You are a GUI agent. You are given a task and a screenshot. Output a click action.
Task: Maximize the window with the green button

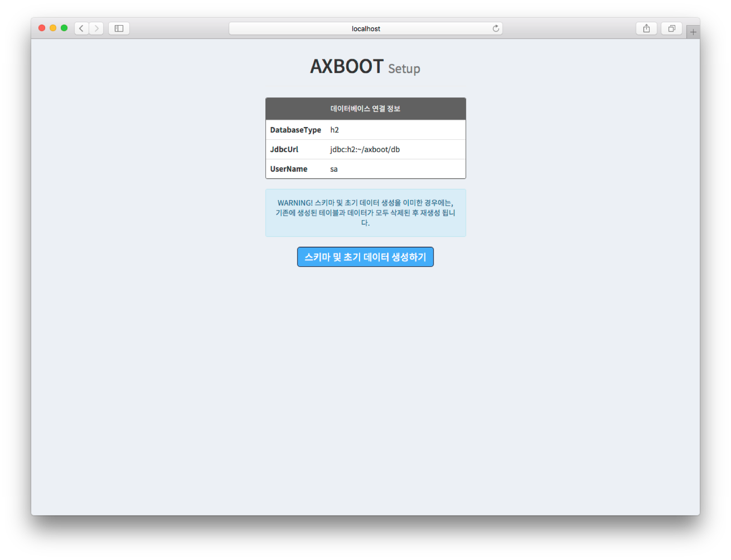tap(64, 28)
